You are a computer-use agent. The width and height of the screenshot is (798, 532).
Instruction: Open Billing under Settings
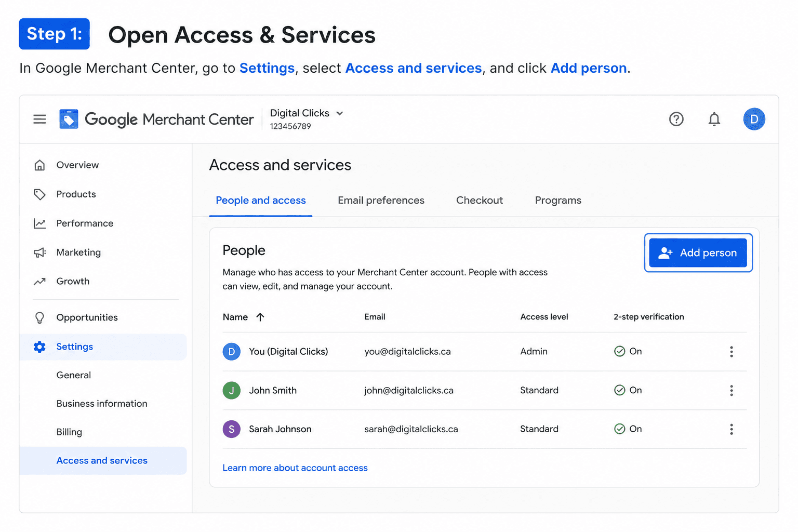(69, 432)
